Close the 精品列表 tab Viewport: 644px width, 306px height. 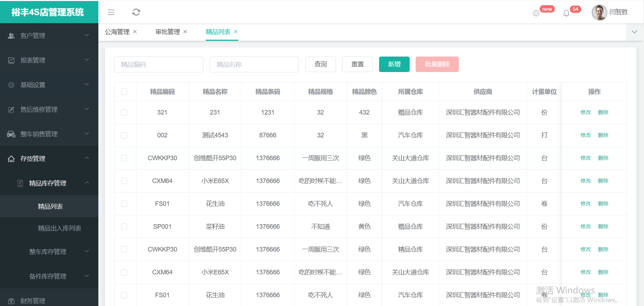(x=236, y=32)
